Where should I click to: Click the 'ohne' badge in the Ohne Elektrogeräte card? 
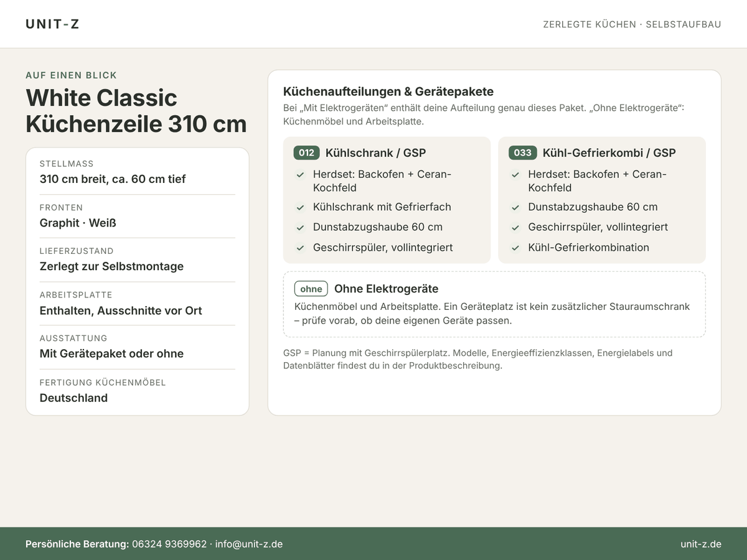click(x=311, y=289)
